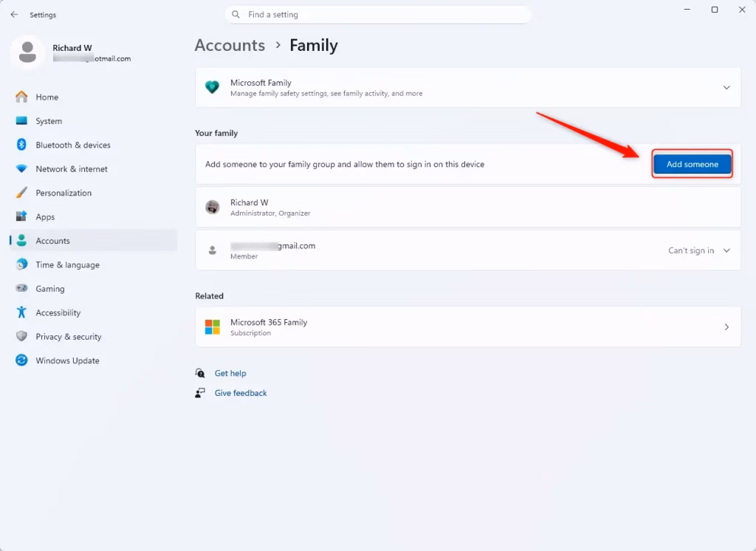Image resolution: width=756 pixels, height=551 pixels.
Task: Click the Apps icon in sidebar
Action: coord(21,216)
